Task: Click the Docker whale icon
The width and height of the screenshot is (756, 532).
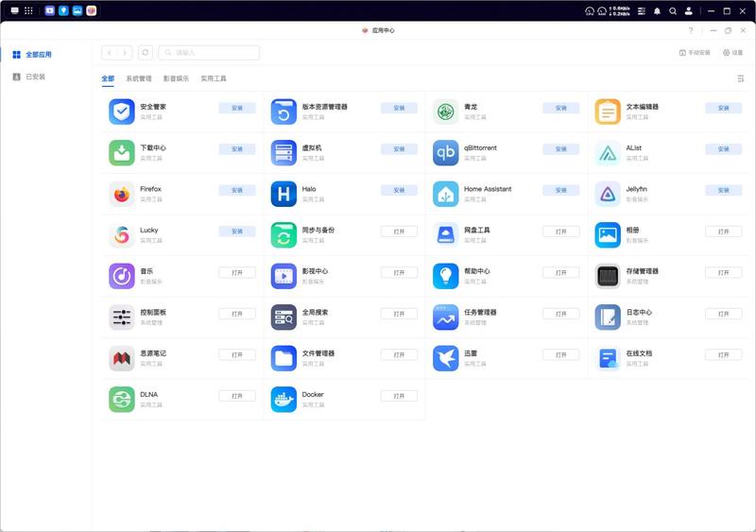Action: [283, 399]
